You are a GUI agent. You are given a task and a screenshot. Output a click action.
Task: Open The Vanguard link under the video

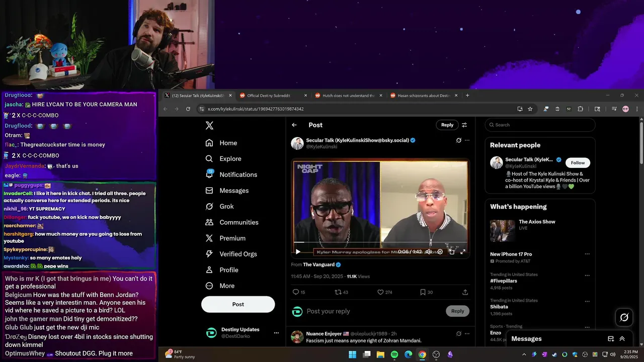pyautogui.click(x=318, y=265)
